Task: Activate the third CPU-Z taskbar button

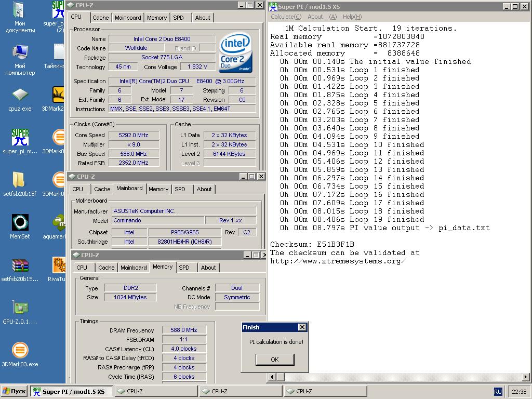Action: coord(325,392)
